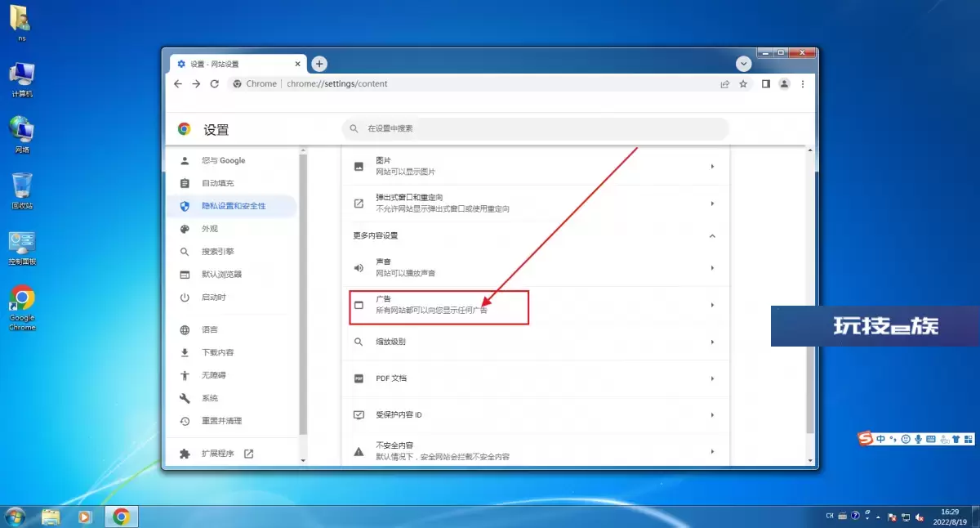Click the share page icon in address bar
The height and width of the screenshot is (528, 980).
(x=724, y=83)
